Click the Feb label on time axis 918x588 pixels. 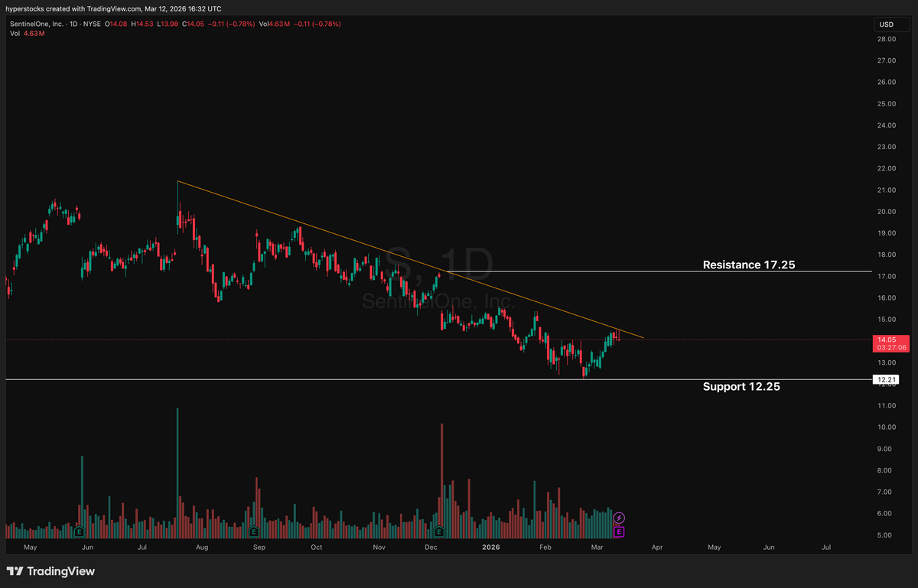pyautogui.click(x=545, y=547)
